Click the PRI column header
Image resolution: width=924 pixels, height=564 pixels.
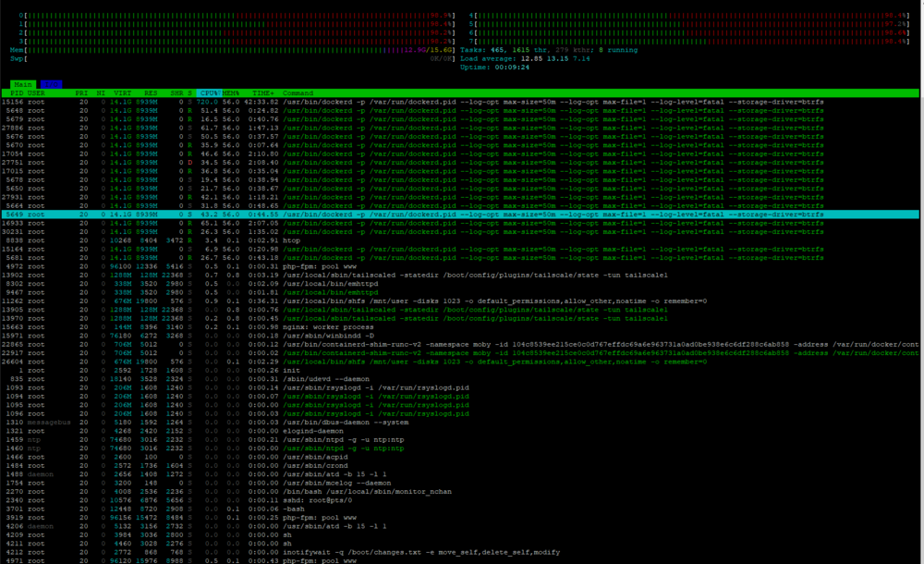(x=81, y=93)
